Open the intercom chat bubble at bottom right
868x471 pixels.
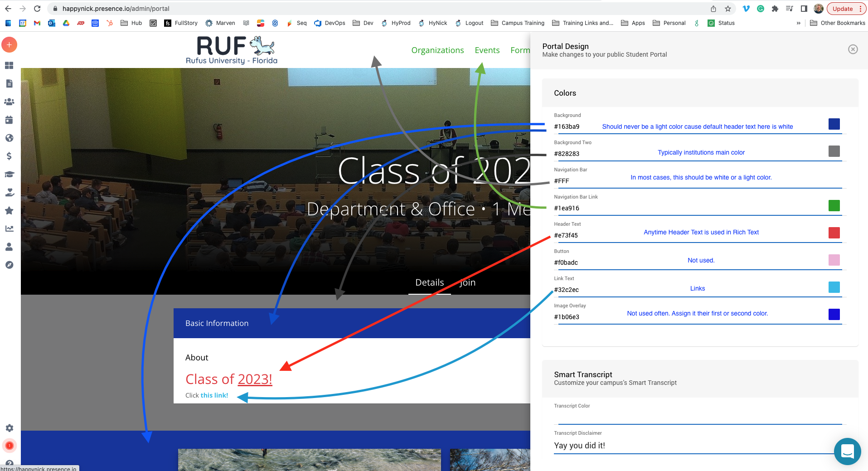[x=847, y=451]
